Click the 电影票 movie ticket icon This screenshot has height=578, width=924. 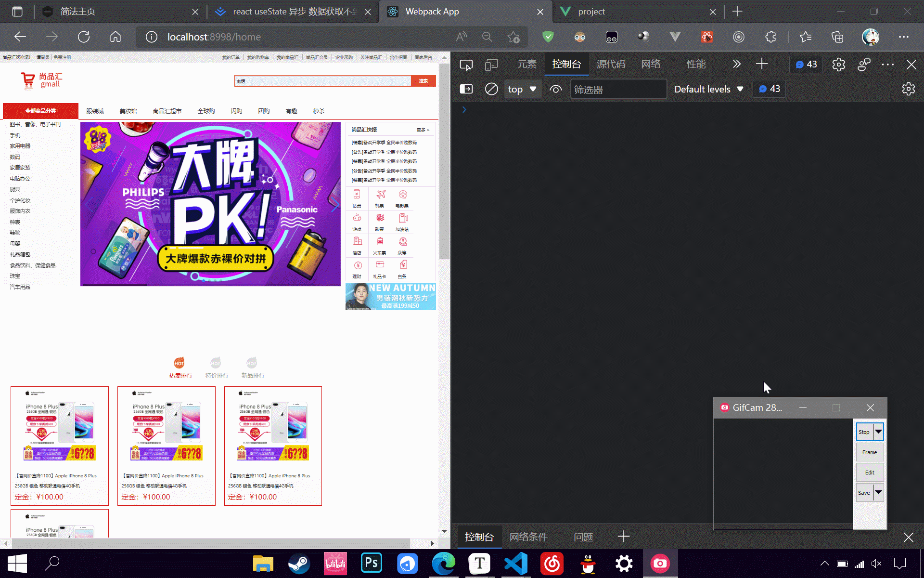point(402,197)
